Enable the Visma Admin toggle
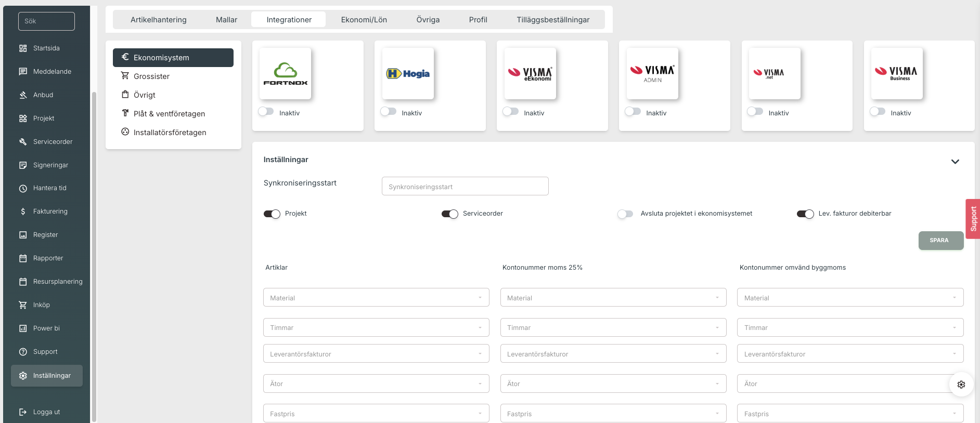Screen dimensions: 980x423 pyautogui.click(x=633, y=112)
